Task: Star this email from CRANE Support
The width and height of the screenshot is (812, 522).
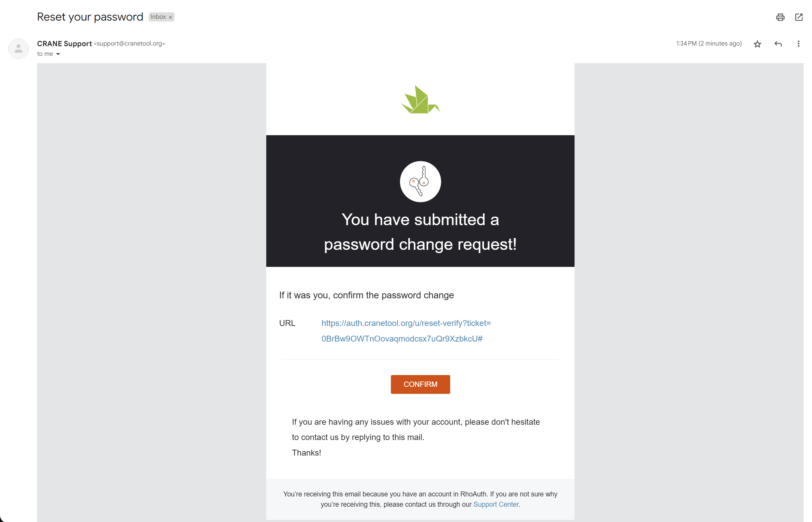Action: tap(757, 44)
